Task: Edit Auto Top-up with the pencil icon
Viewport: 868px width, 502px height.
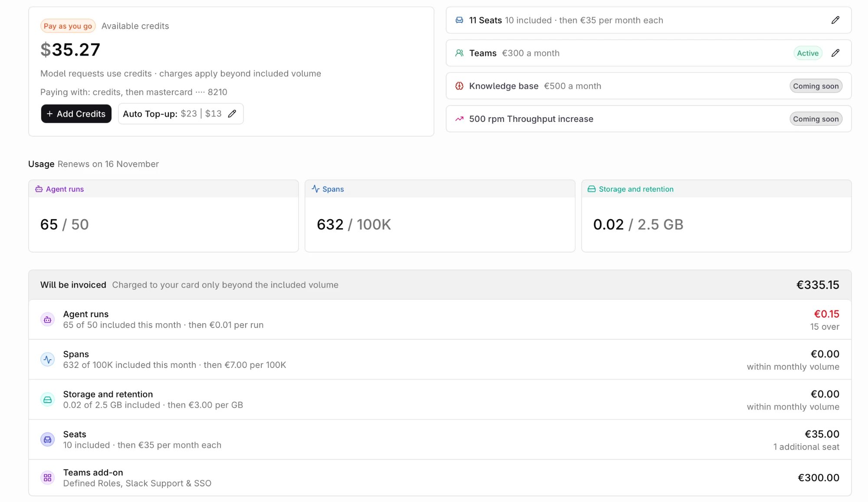Action: pos(232,114)
